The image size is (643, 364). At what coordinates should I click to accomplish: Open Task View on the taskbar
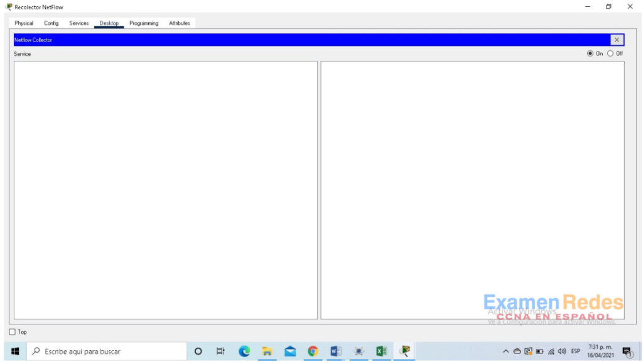220,351
